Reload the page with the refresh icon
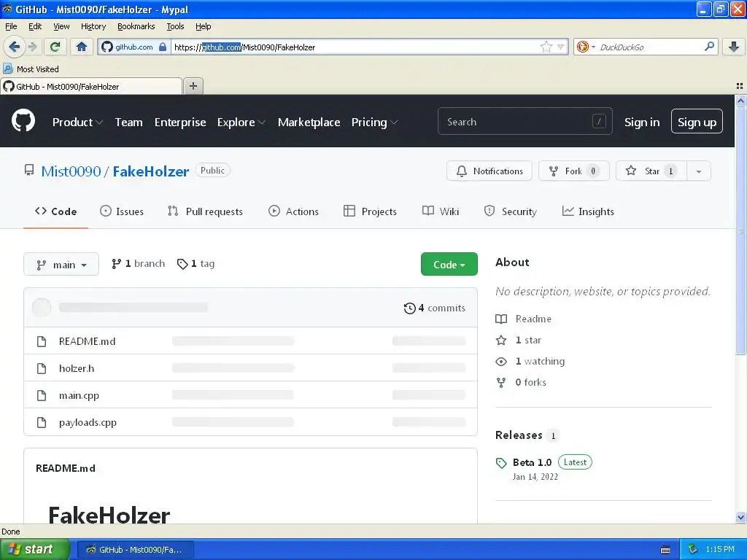The width and height of the screenshot is (747, 560). (55, 47)
